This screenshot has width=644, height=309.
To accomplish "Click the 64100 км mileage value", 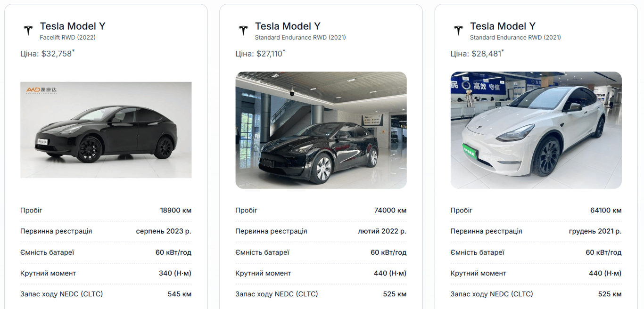I will [605, 211].
